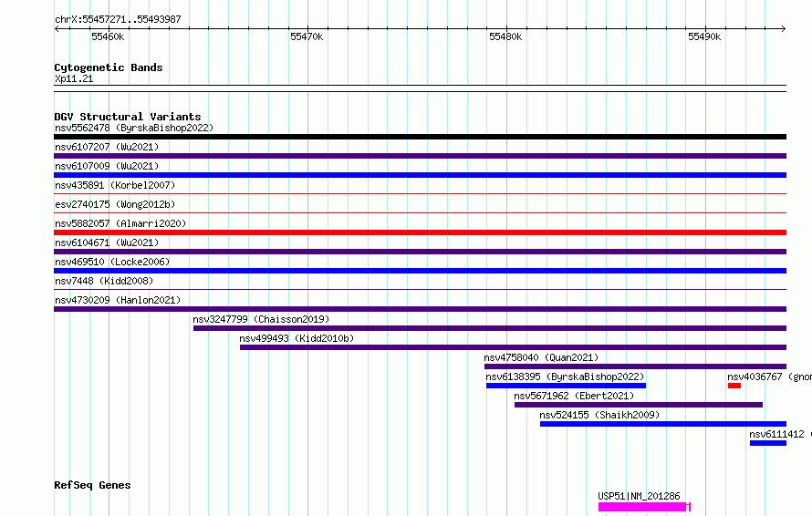812x516 pixels.
Task: Open the nsv499493 (Kidd2010b) label
Action: pos(297,338)
